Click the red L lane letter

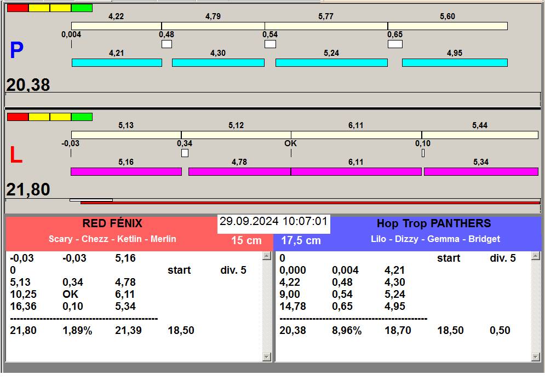(x=16, y=156)
